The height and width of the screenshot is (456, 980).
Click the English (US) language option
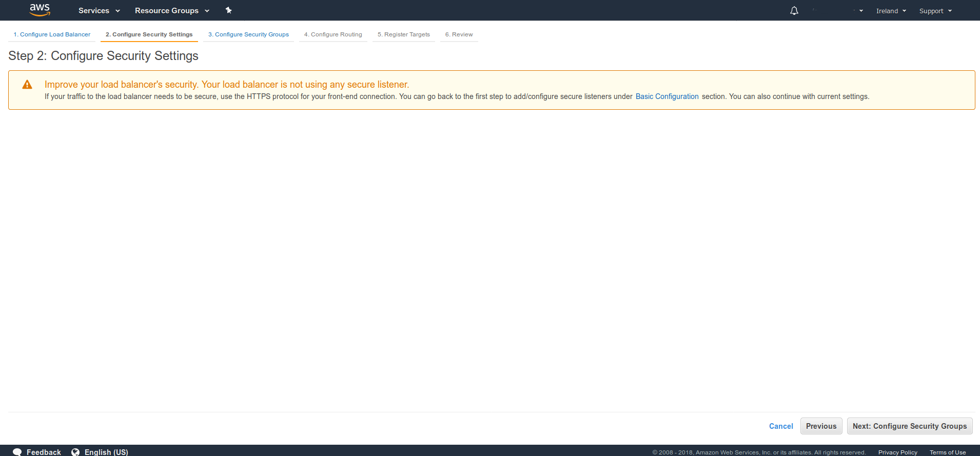pos(106,452)
